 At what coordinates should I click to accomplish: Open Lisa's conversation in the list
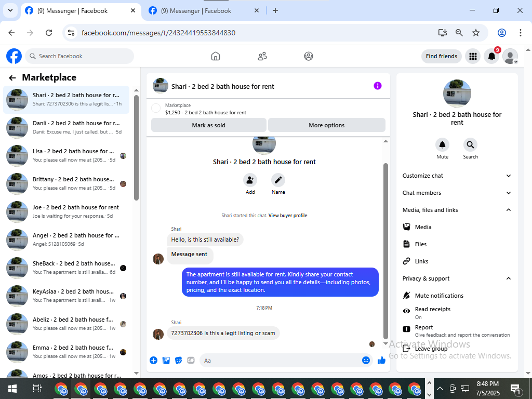[66, 156]
